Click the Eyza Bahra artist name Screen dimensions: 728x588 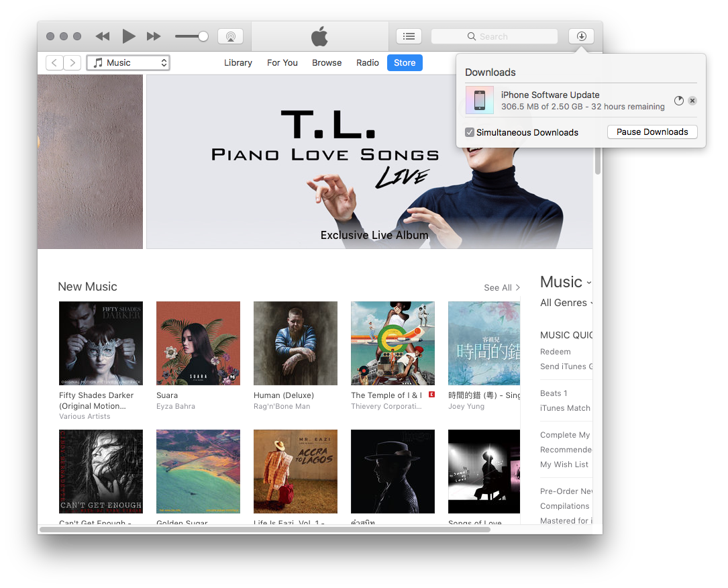coord(176,406)
